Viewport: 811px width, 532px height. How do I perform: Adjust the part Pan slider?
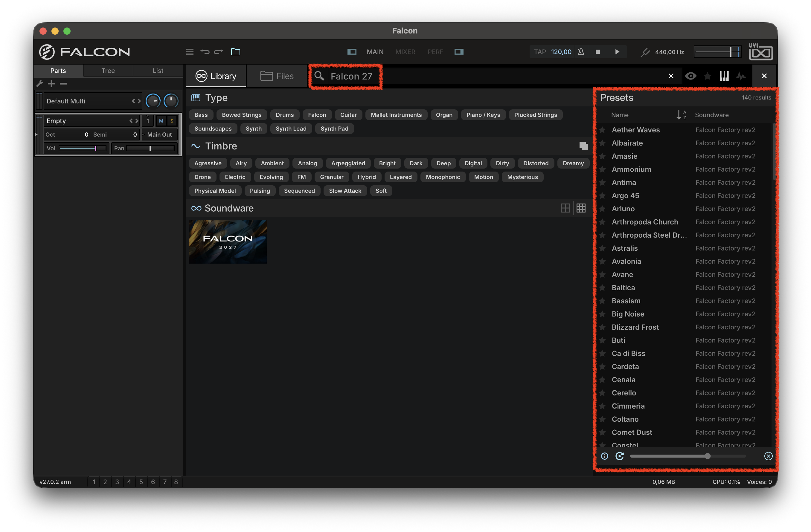150,148
